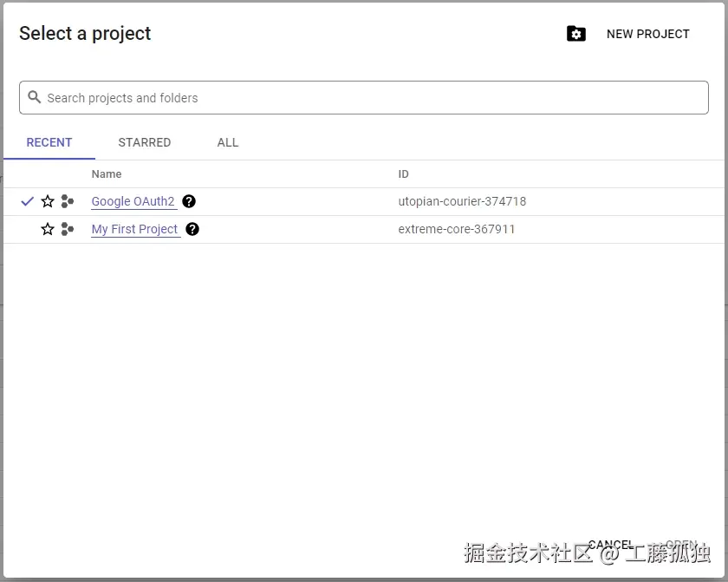Click the search projects input field
This screenshot has width=728, height=582.
click(x=364, y=97)
